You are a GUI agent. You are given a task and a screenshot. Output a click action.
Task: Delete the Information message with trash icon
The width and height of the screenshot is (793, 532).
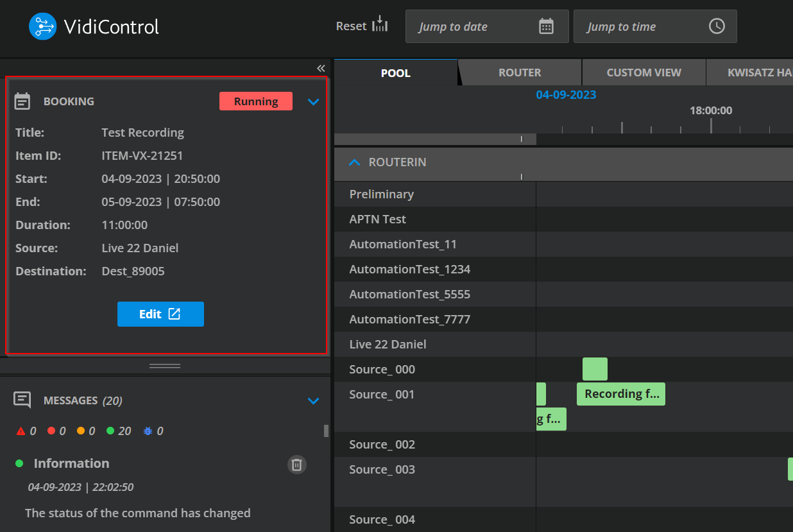(x=296, y=465)
